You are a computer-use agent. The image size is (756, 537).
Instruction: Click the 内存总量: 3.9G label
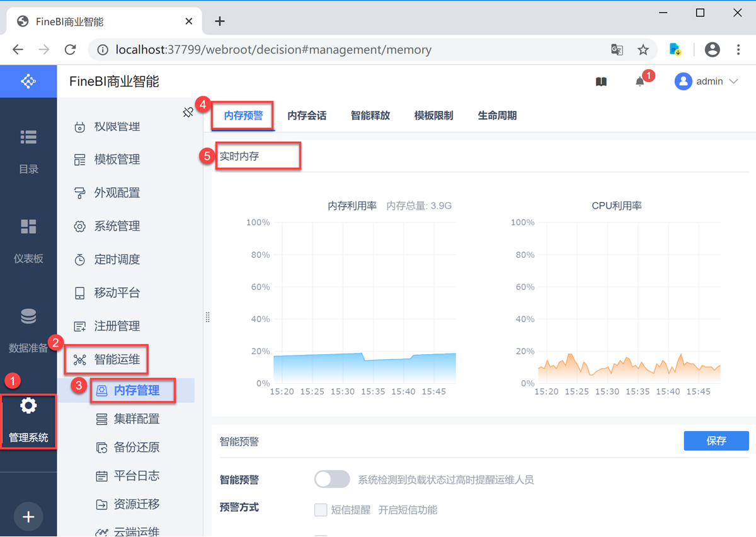(x=419, y=205)
